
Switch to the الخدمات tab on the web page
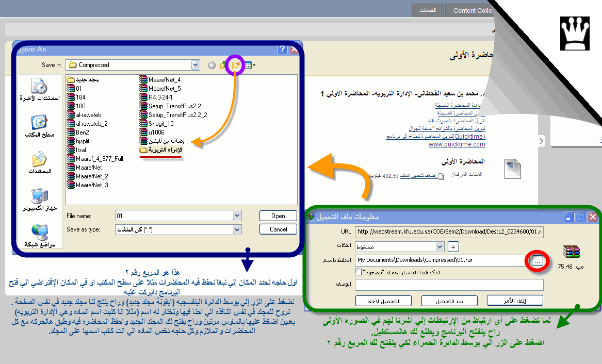[428, 10]
